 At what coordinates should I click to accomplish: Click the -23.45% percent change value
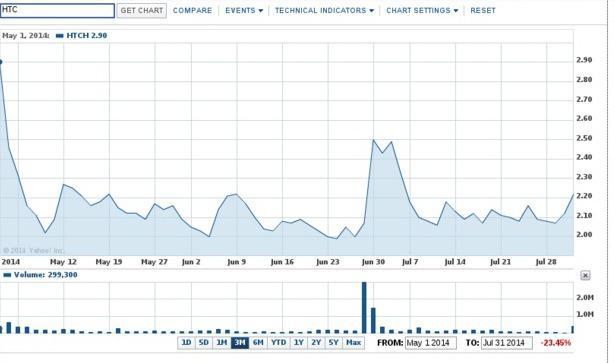coord(556,343)
